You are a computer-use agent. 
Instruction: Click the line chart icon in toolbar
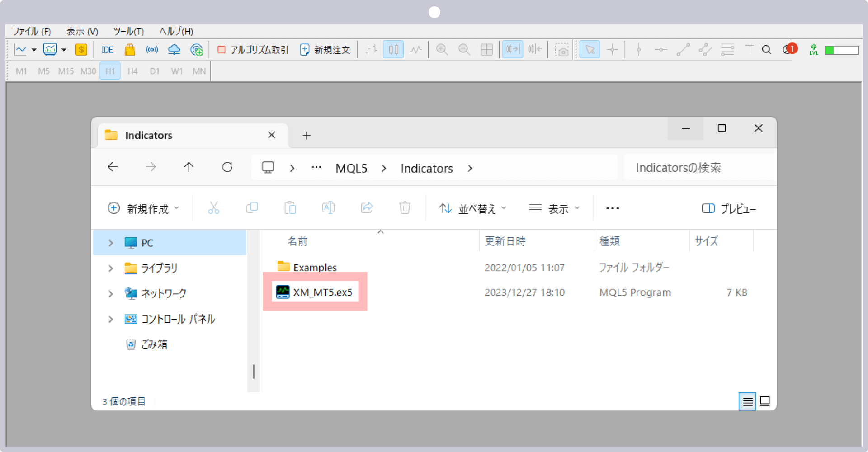(x=20, y=50)
